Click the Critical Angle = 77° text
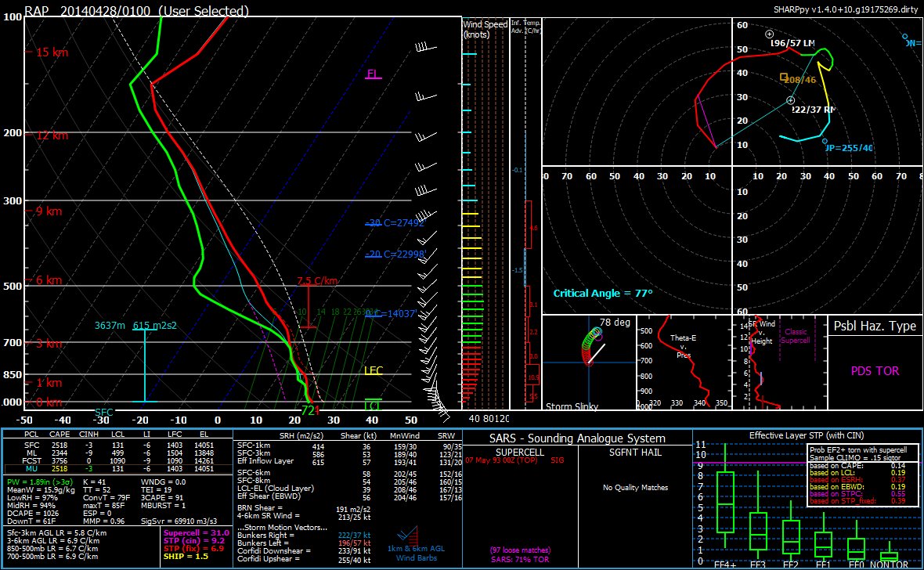924x570 pixels. click(603, 293)
